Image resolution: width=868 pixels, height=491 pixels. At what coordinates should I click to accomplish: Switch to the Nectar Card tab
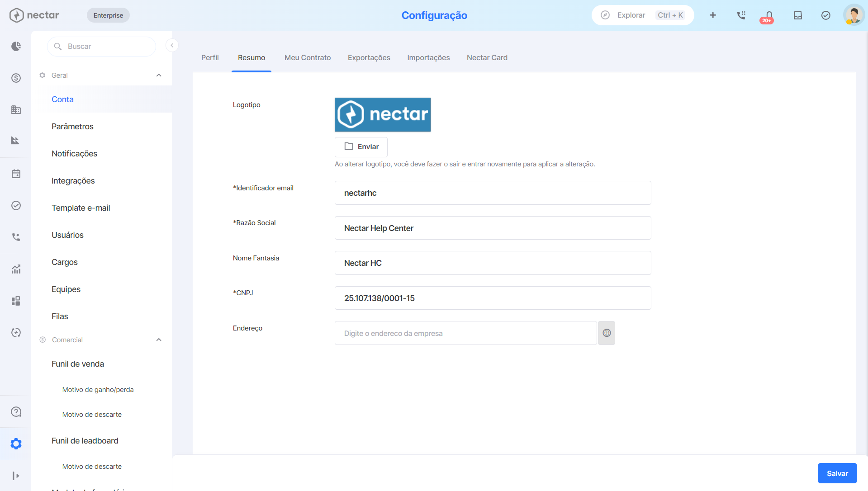(x=487, y=57)
